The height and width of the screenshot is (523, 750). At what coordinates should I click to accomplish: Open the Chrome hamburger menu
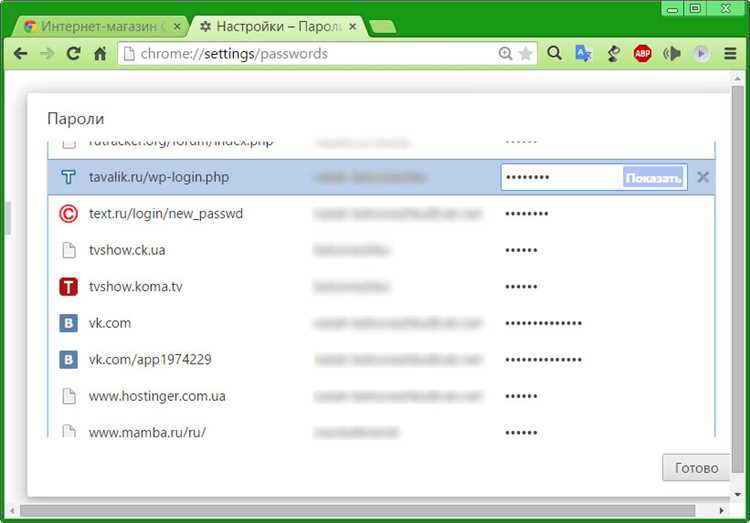coord(730,53)
